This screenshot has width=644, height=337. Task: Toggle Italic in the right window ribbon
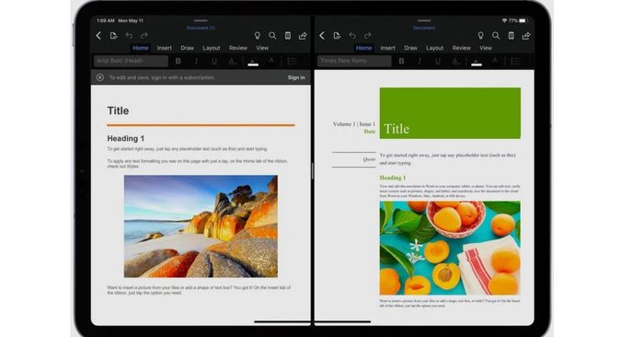click(x=420, y=62)
